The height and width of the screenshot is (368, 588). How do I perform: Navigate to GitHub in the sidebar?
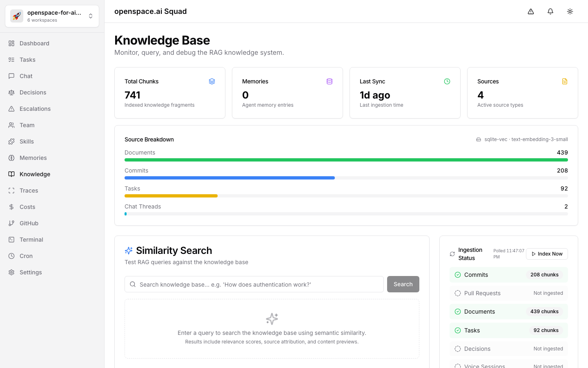click(x=29, y=223)
